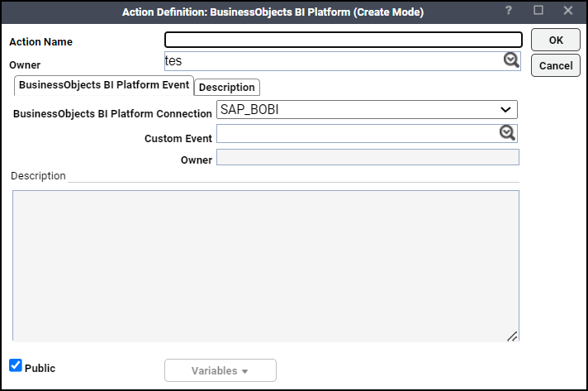Screen dimensions: 588x391
Task: Confirm with the OK button
Action: (x=555, y=40)
